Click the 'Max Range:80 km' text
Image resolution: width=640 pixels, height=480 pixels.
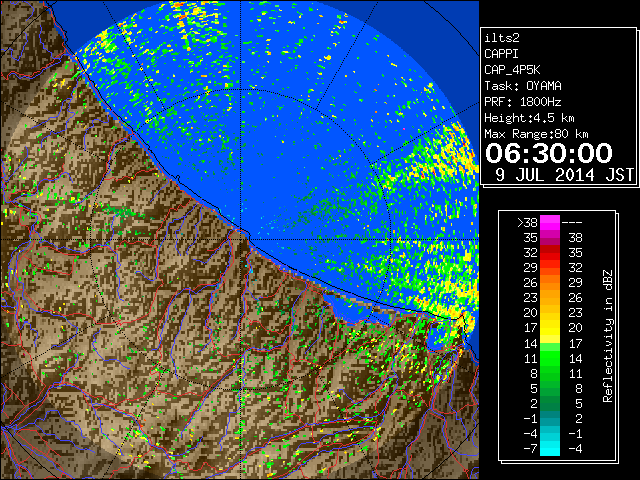(536, 134)
